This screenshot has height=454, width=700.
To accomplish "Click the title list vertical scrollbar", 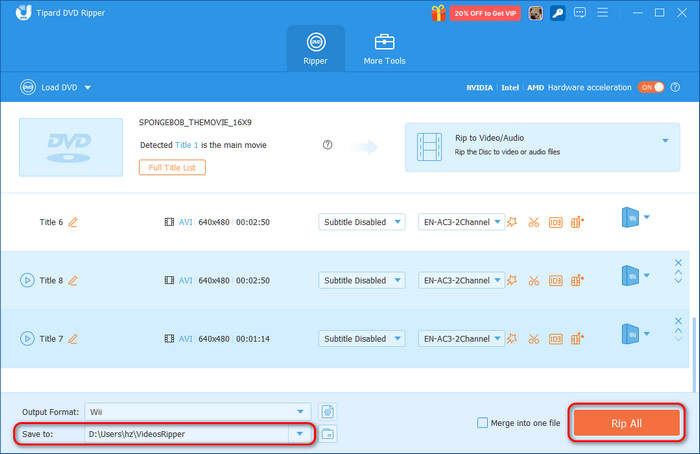I will (x=694, y=354).
